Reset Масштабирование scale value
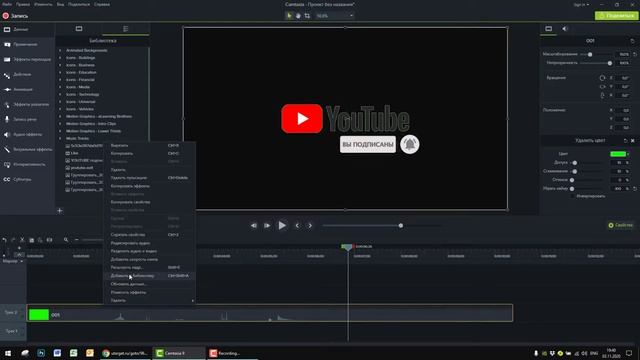This screenshot has height=360, width=640. [635, 54]
